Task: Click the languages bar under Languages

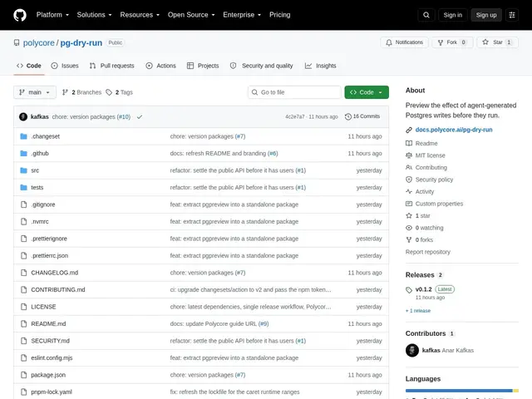Action: pos(462,391)
